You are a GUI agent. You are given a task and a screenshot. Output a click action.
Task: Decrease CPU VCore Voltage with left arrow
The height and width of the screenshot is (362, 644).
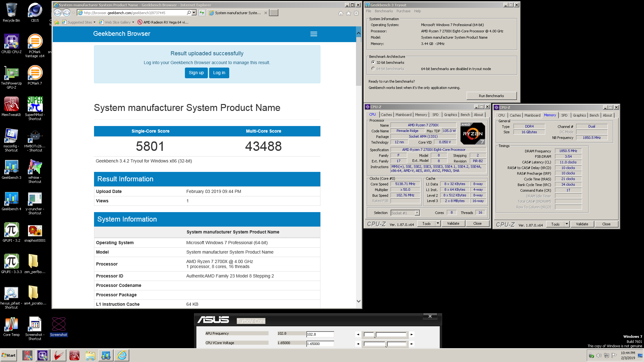click(x=358, y=344)
